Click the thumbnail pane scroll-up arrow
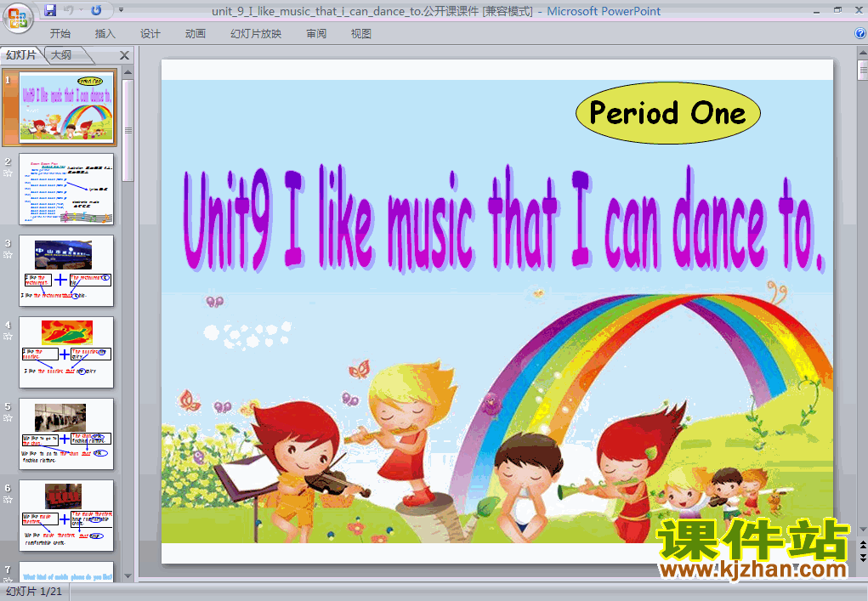Image resolution: width=868 pixels, height=601 pixels. point(128,72)
